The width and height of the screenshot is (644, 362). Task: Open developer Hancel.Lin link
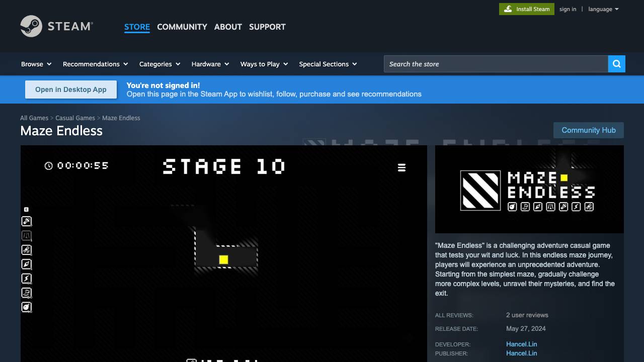click(522, 344)
